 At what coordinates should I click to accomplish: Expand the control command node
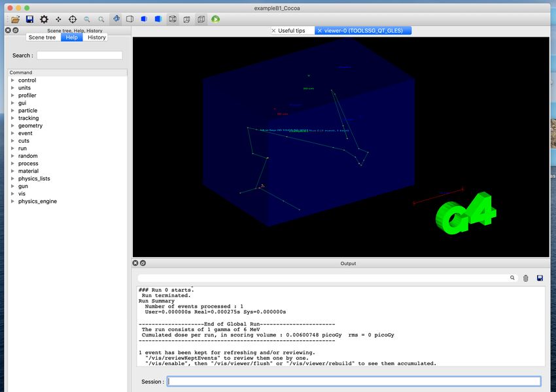(12, 80)
